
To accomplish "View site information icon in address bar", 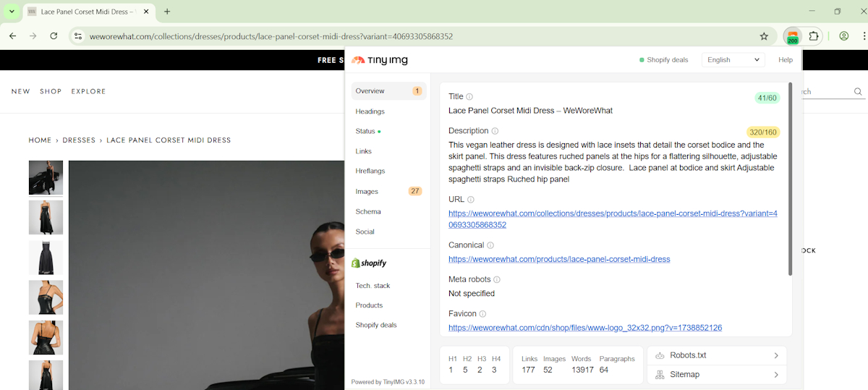I will tap(78, 36).
